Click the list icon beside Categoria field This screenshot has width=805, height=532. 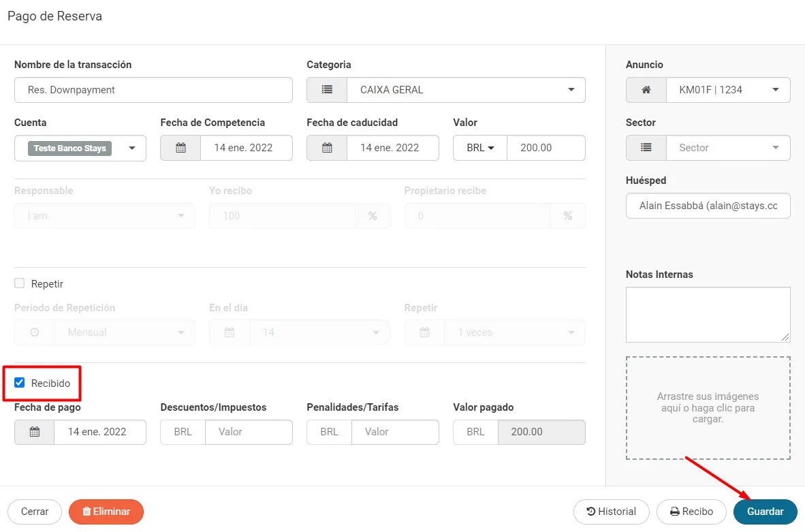pos(327,90)
